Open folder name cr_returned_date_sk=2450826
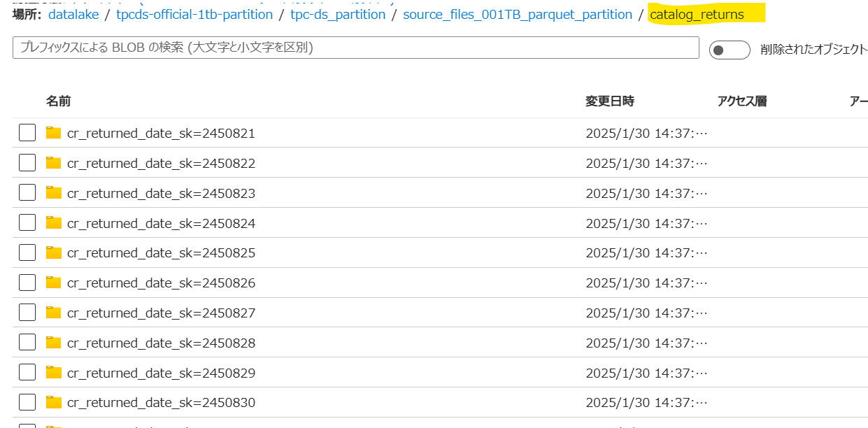This screenshot has width=868, height=428. click(161, 283)
